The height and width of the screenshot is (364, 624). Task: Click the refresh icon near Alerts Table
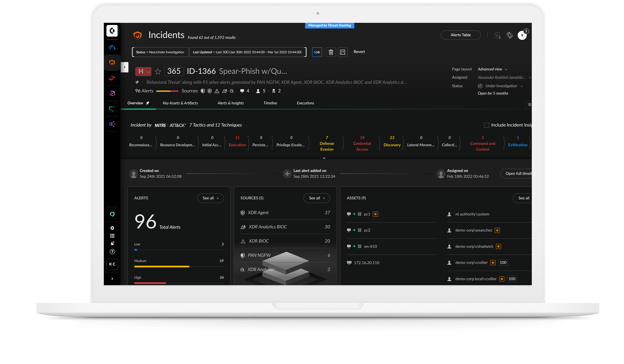[509, 35]
